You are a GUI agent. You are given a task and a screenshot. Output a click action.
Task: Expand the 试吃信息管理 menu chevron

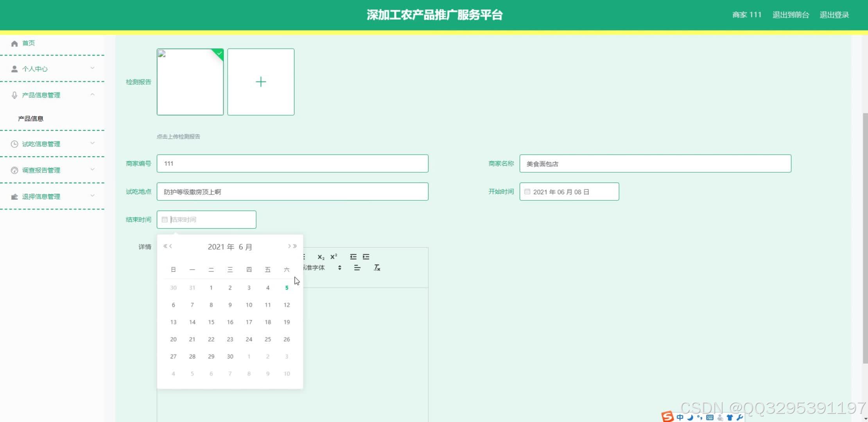[93, 143]
